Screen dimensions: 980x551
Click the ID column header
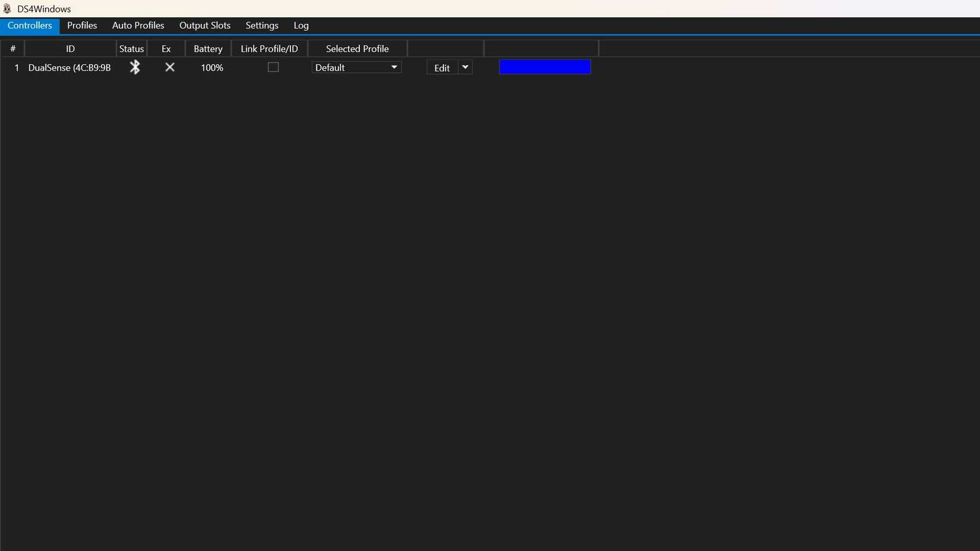70,49
